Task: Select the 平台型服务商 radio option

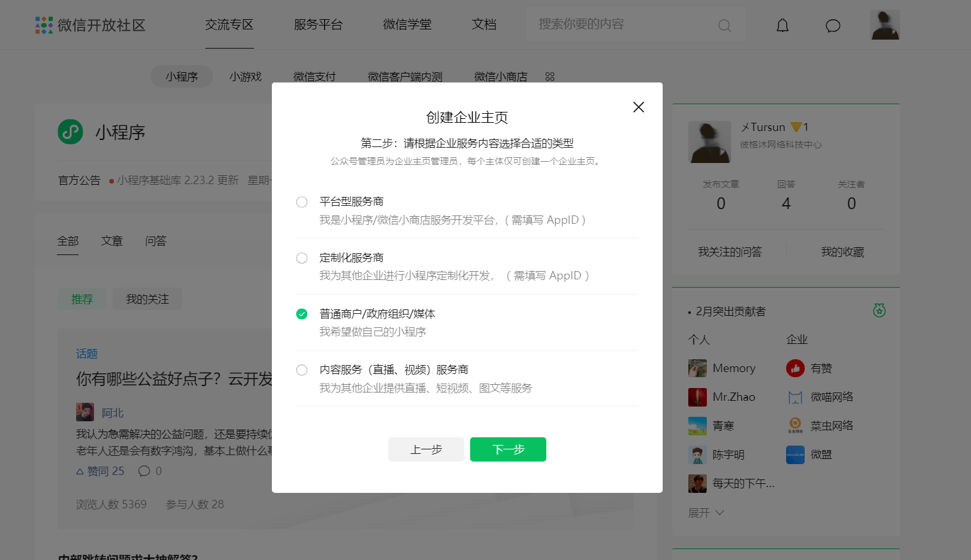Action: click(302, 202)
